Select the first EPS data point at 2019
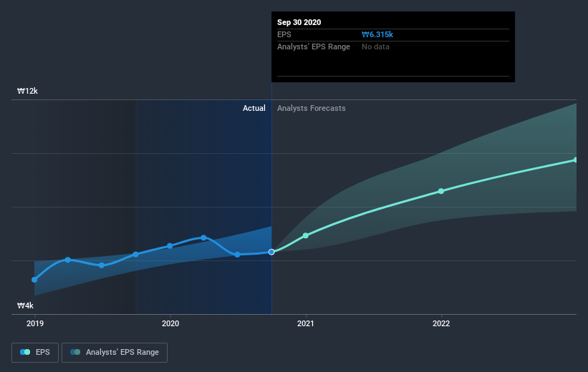The height and width of the screenshot is (372, 588). [x=34, y=280]
